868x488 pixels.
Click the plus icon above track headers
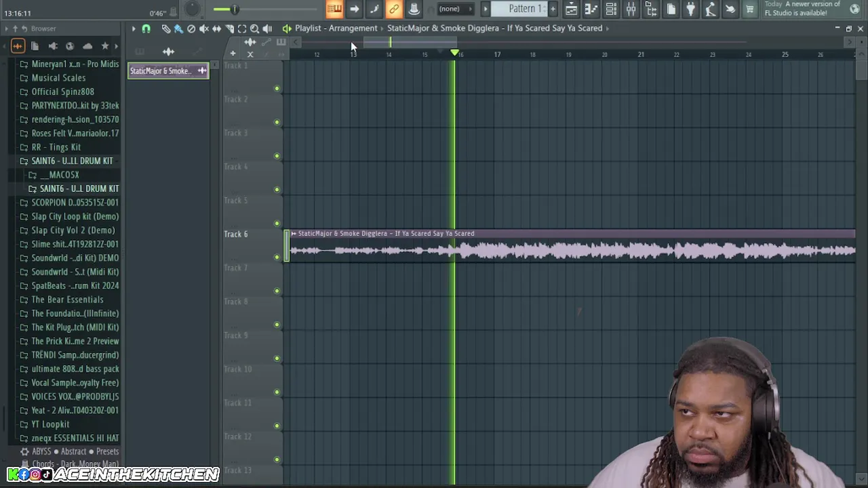pyautogui.click(x=233, y=54)
